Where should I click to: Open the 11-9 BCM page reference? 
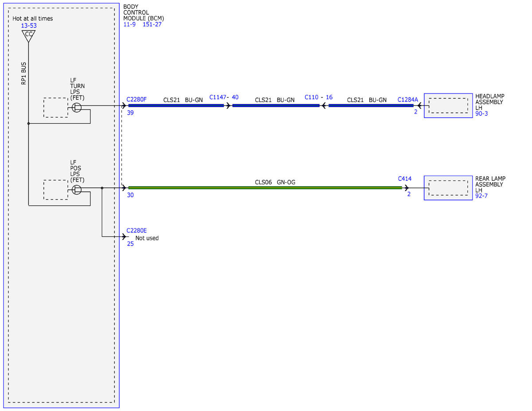coord(129,24)
